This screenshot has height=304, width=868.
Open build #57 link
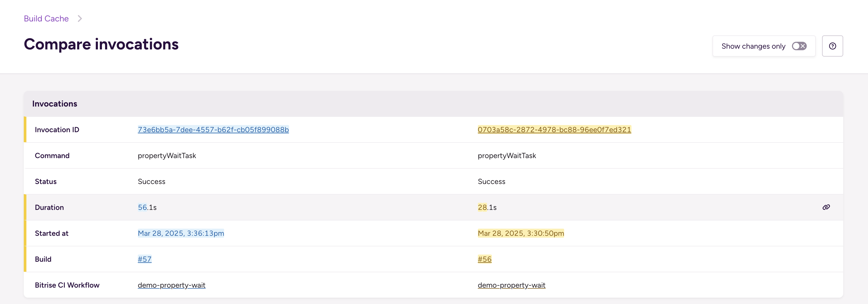(145, 259)
